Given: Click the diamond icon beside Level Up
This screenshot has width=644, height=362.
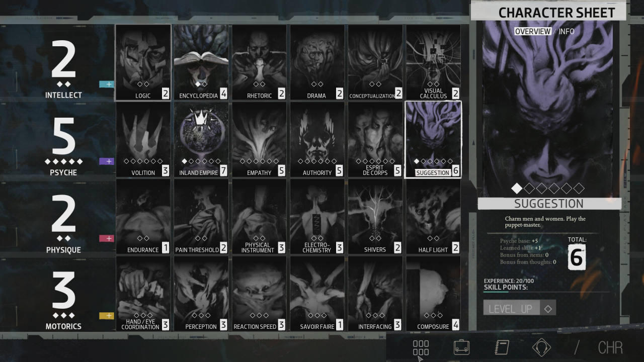Looking at the screenshot, I should click(548, 308).
